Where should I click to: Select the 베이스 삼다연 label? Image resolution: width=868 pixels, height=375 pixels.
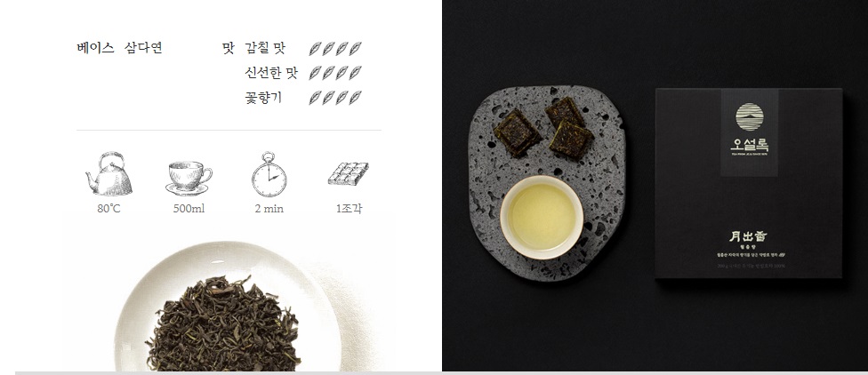click(119, 48)
